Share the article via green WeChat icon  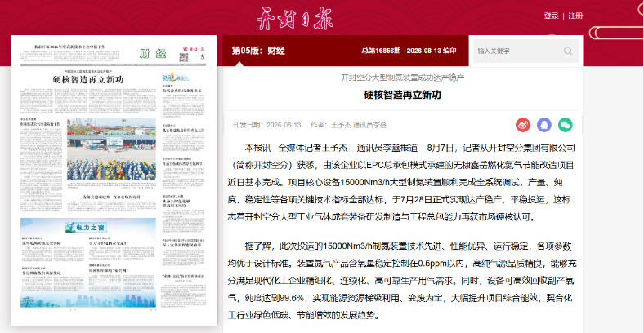566,125
